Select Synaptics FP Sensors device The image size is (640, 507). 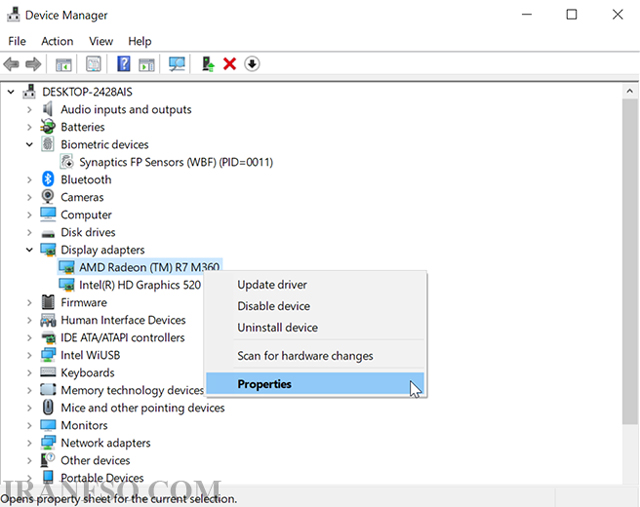pos(176,162)
